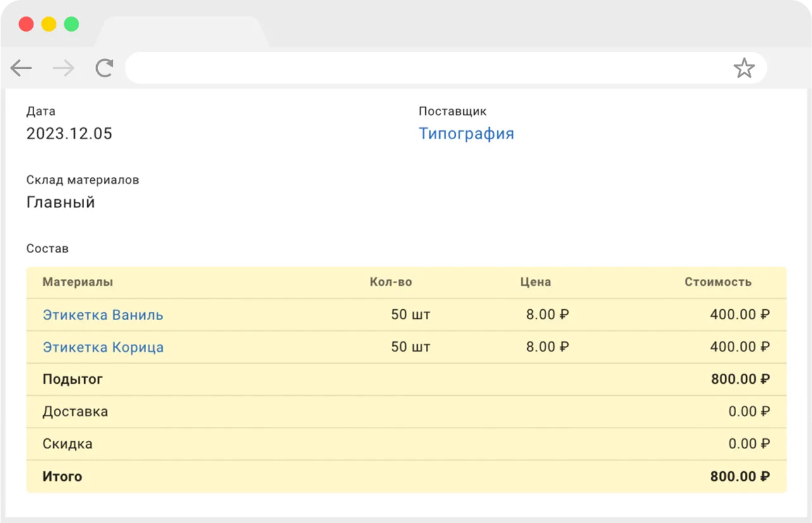Screen dimensions: 812x523
Task: Open the Этикетка Корица material link
Action: (x=103, y=347)
